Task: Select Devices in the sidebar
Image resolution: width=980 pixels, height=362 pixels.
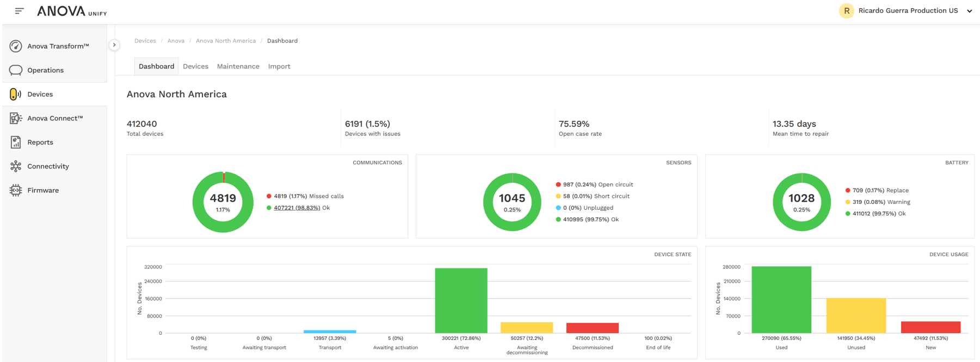Action: click(54, 94)
